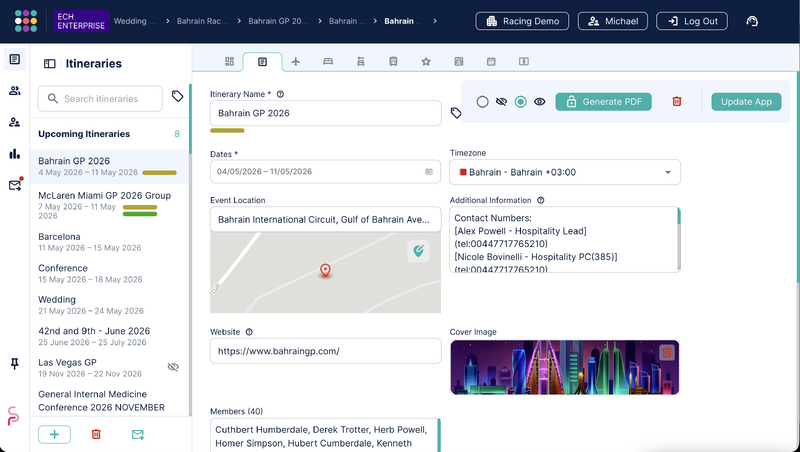Select the hidden visibility radio button

tap(482, 102)
